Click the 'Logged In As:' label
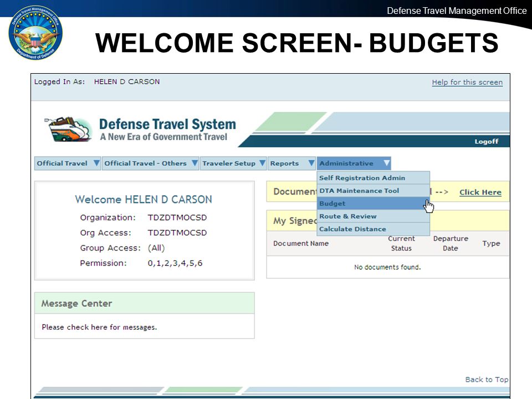The image size is (532, 399). (x=59, y=82)
